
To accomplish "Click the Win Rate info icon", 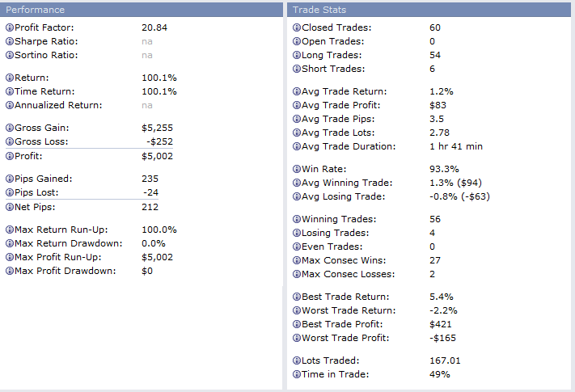I will 297,169.
